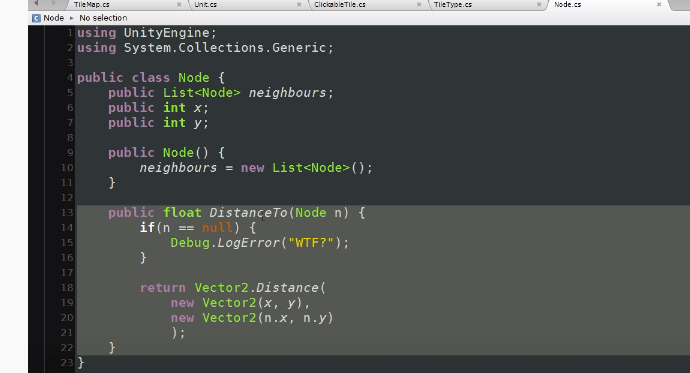Viewport: 690px width, 373px height.
Task: Activate the Node.cs tab
Action: [607, 4]
